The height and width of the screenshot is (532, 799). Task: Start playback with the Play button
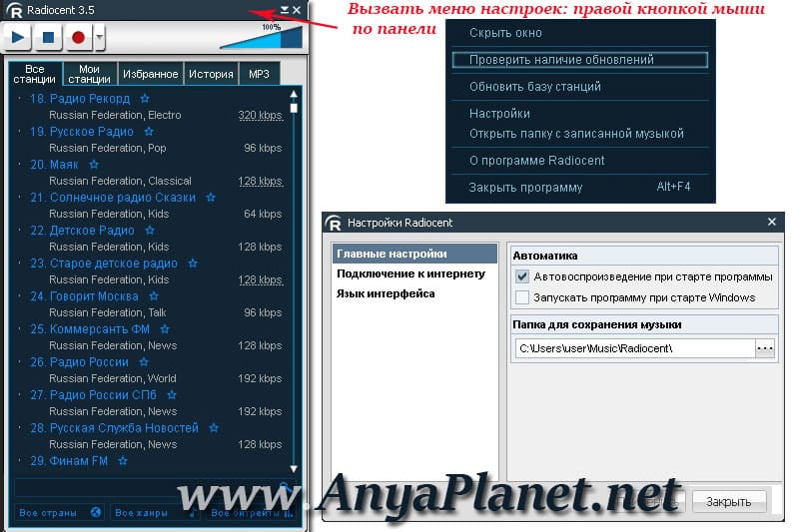[x=18, y=37]
